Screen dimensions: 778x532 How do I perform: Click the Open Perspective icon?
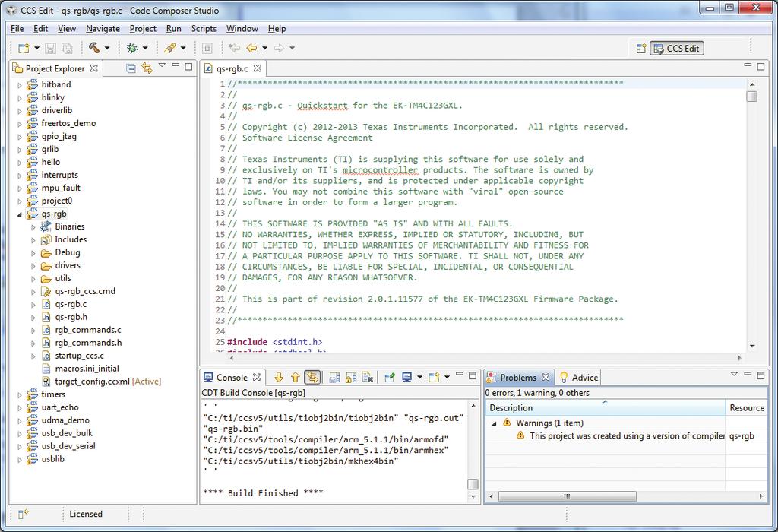[x=641, y=48]
